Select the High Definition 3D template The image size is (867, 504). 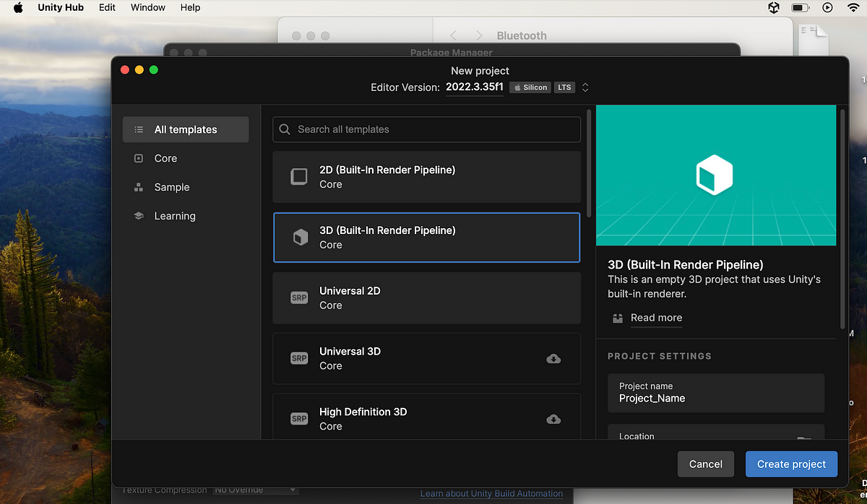426,416
